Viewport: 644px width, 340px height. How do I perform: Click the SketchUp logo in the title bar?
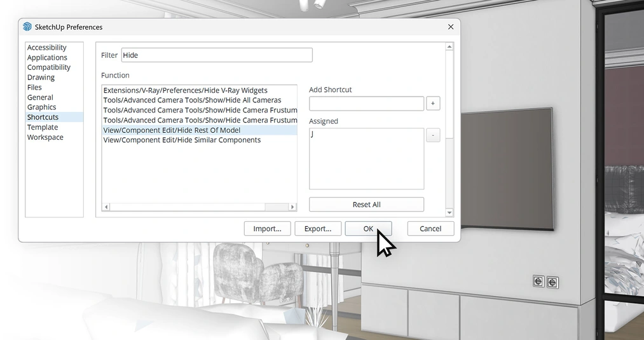(27, 27)
